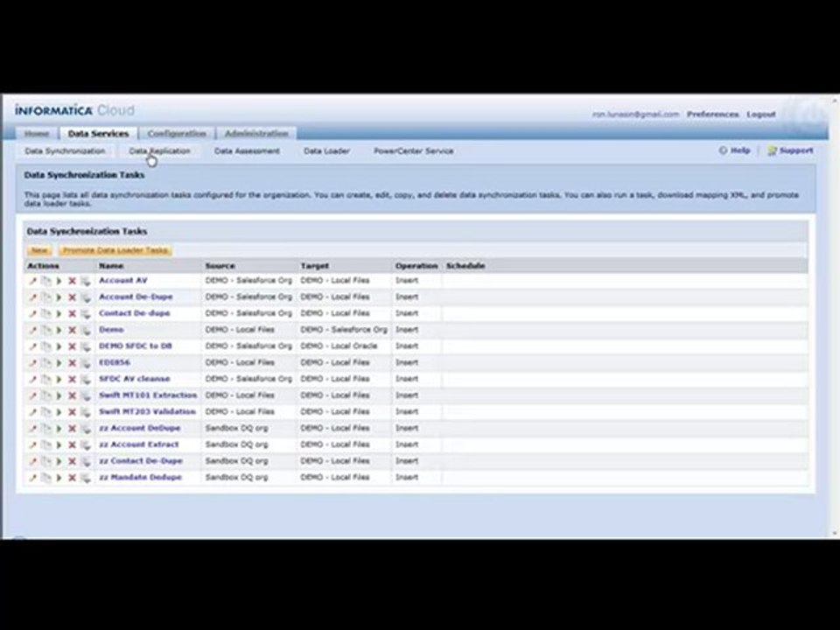
Task: Click the DEMO - Local Oracle target cell
Action: [339, 346]
